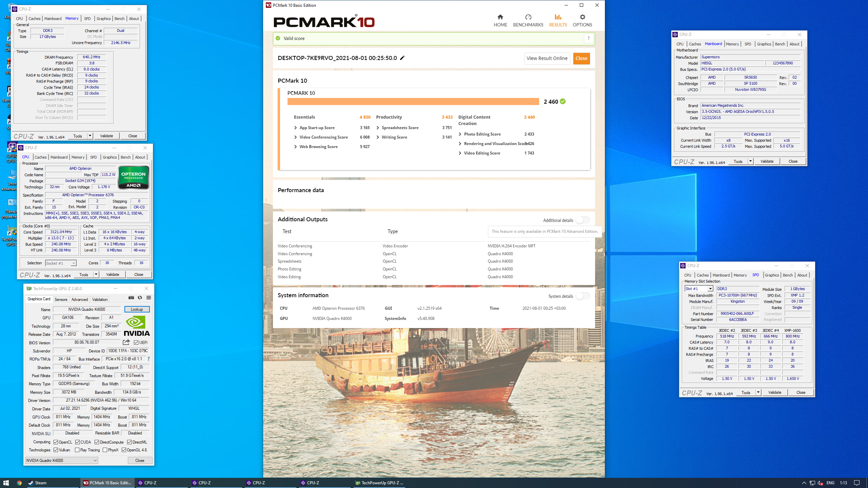Toggle the CUDA checkbox
The height and width of the screenshot is (488, 868).
point(77,442)
